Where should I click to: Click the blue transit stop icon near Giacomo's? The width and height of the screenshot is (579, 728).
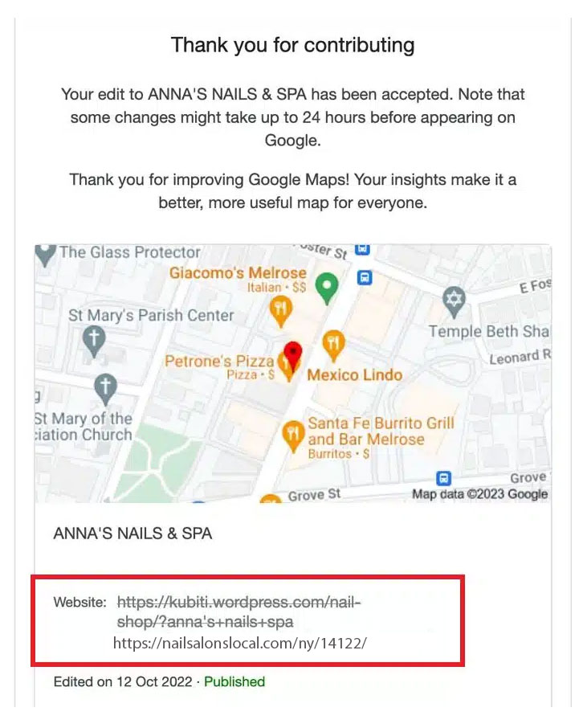coord(365,278)
